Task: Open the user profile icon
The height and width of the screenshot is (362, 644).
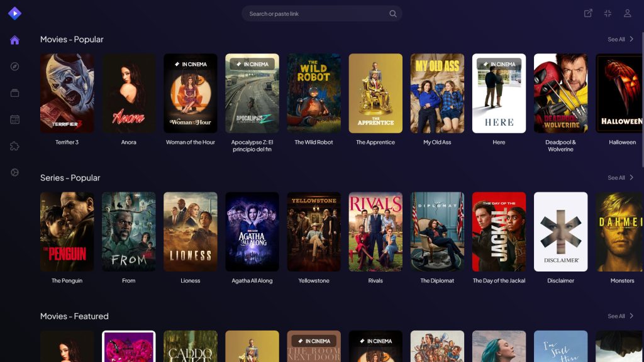Action: (x=627, y=13)
